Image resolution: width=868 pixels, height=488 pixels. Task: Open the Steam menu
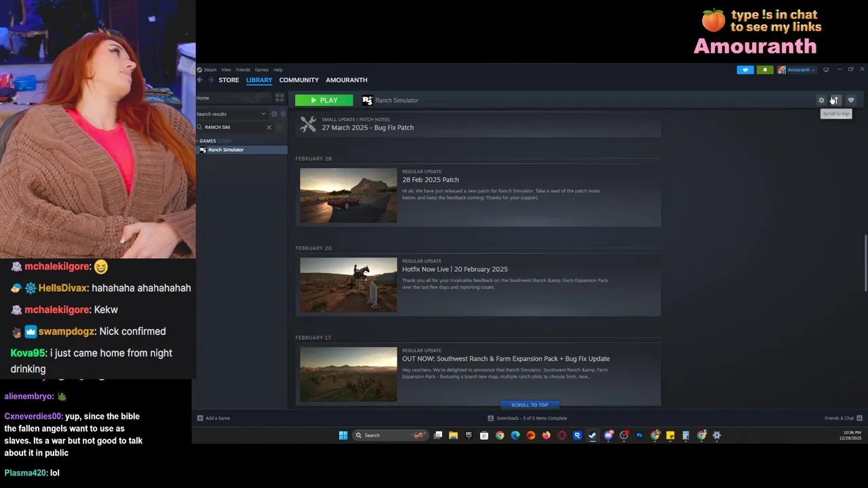[210, 70]
